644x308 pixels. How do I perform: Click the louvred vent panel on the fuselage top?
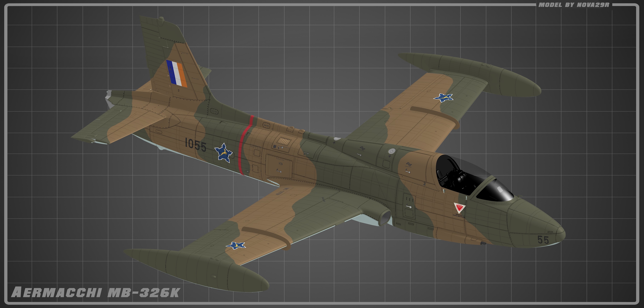[284, 142]
